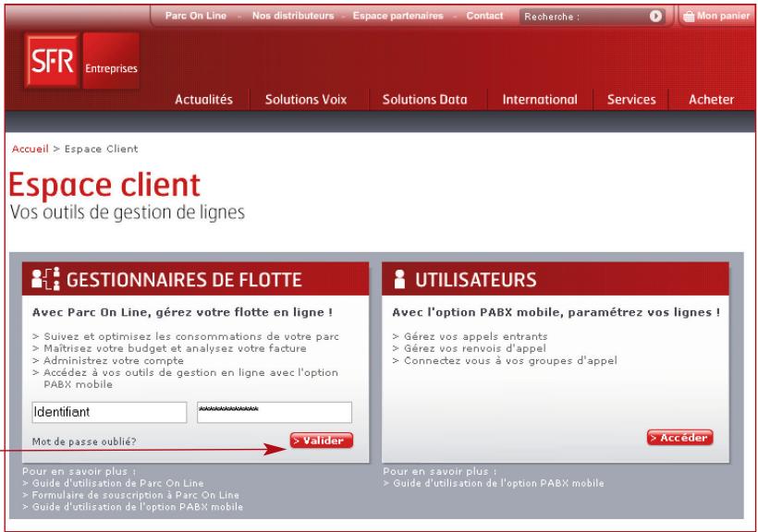Viewport: 758px width, 532px height.
Task: Open Mon panier
Action: (716, 16)
